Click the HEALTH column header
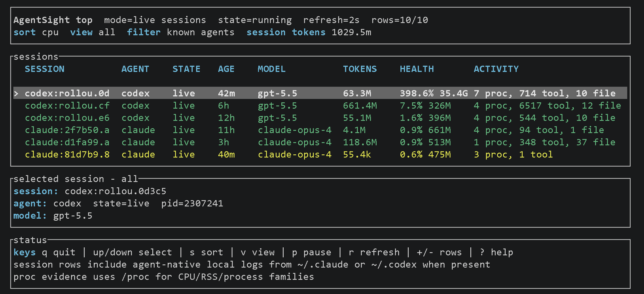Image resolution: width=644 pixels, height=294 pixels. (x=417, y=69)
